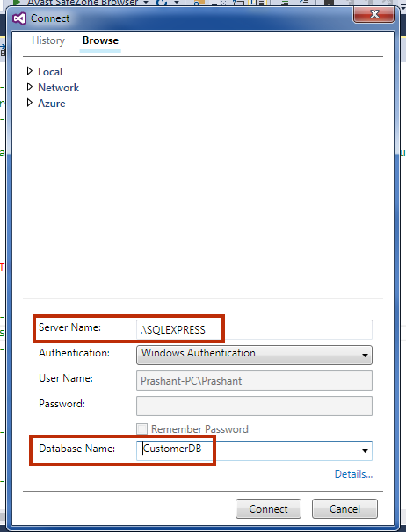
Task: Expand the Network node triangle
Action: (x=30, y=87)
